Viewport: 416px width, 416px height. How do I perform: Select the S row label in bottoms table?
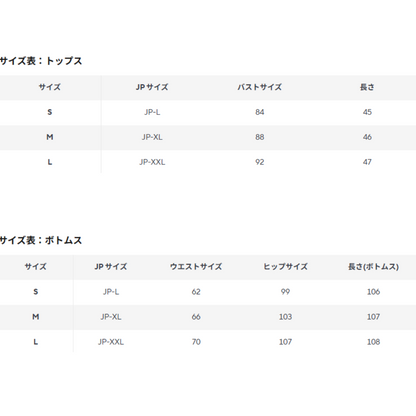[x=36, y=292]
